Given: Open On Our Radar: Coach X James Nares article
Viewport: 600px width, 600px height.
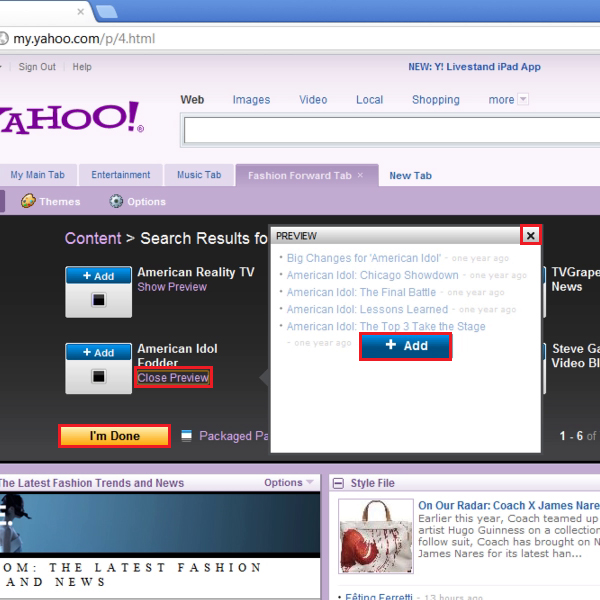Looking at the screenshot, I should pos(509,505).
